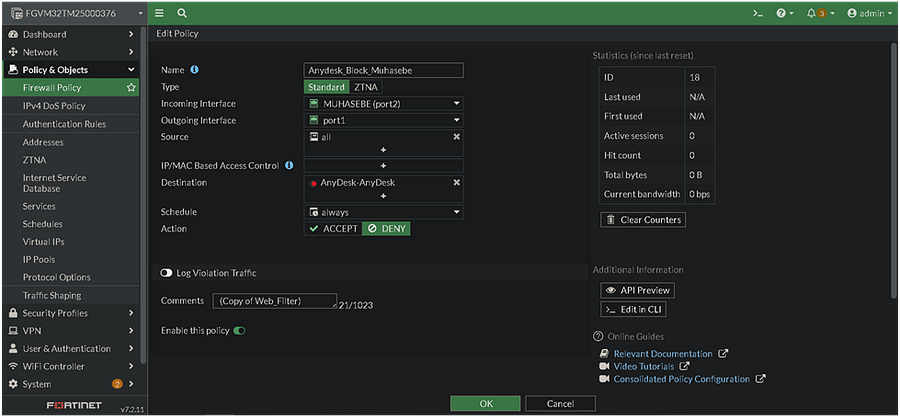Click the Edit in CLI button
Viewport: 900px width, 417px height.
634,310
